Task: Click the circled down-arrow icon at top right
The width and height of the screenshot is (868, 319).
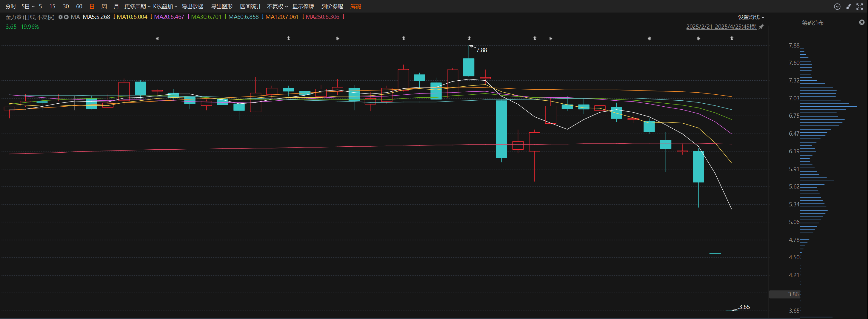Action: (x=837, y=6)
